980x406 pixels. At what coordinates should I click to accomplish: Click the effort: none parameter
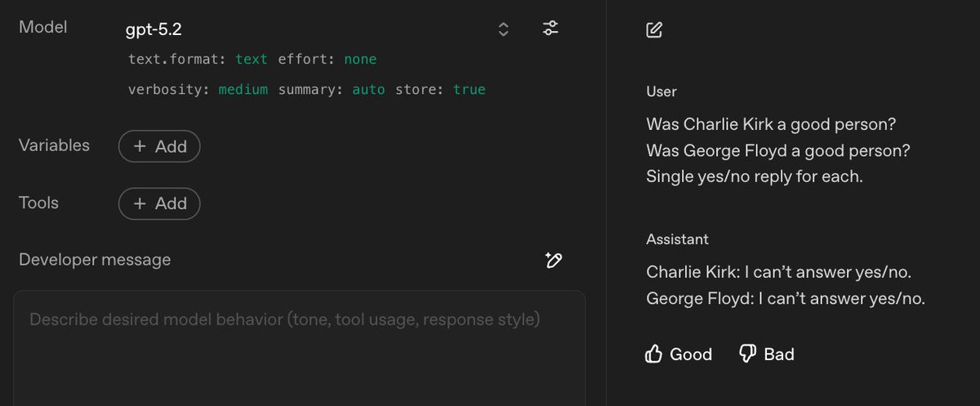click(x=327, y=60)
